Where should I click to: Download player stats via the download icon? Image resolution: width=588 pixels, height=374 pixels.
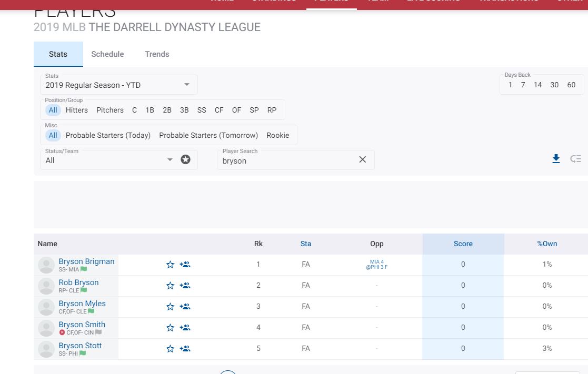(556, 159)
